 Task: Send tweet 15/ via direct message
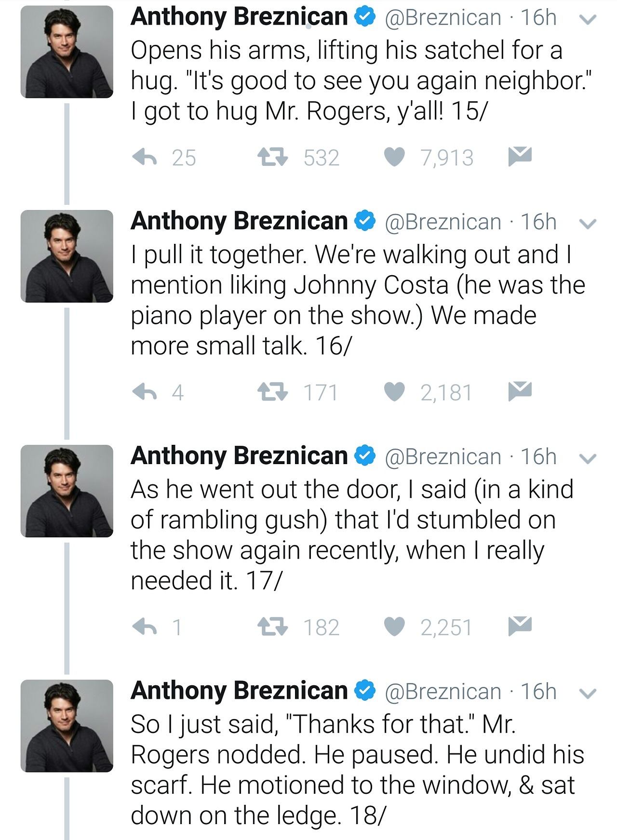520,156
